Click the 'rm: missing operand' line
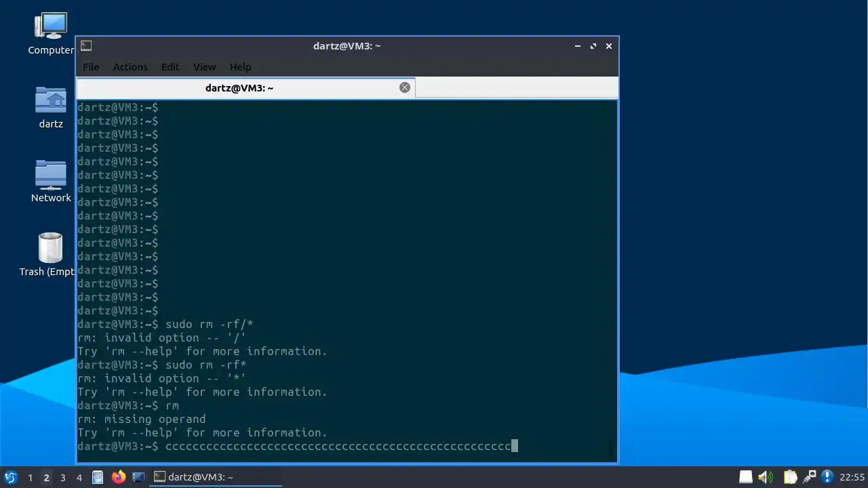The image size is (868, 488). tap(141, 420)
